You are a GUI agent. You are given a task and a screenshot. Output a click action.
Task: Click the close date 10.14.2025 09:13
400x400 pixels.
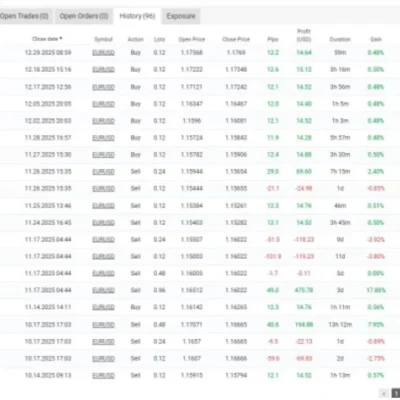[x=48, y=375]
